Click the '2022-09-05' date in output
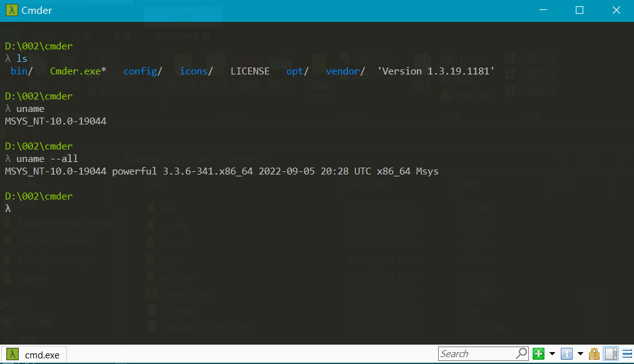The width and height of the screenshot is (634, 364). click(287, 171)
